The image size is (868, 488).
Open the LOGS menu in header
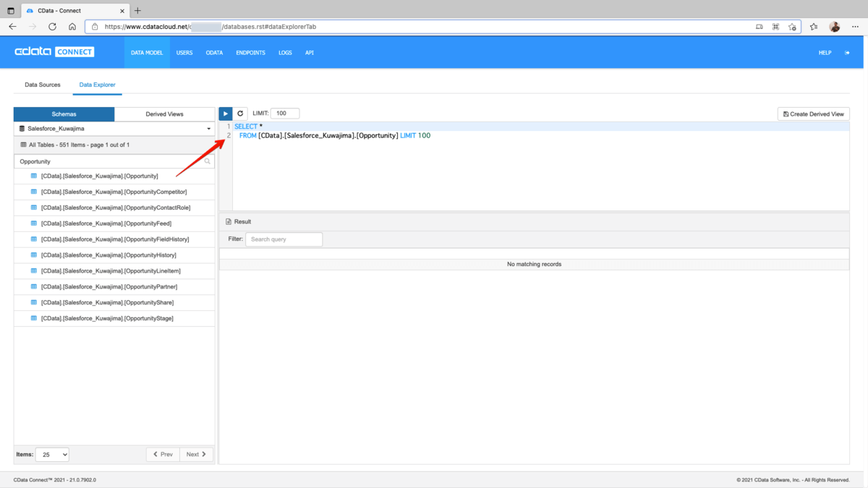(x=285, y=53)
